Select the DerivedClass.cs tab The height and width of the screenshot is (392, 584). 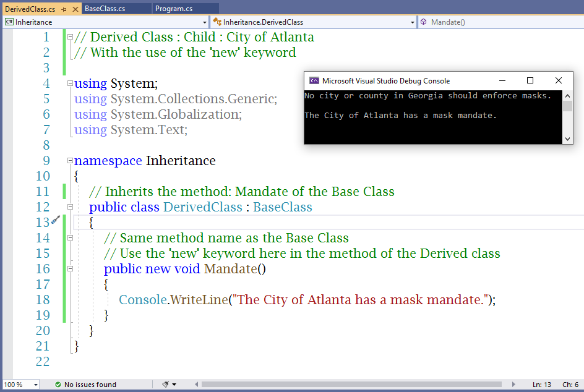(30, 9)
